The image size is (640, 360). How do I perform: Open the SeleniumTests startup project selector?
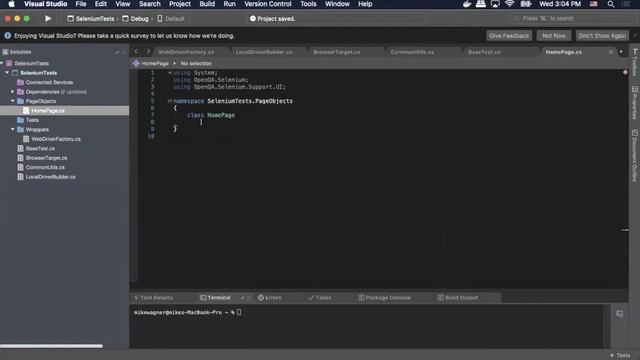tap(91, 18)
